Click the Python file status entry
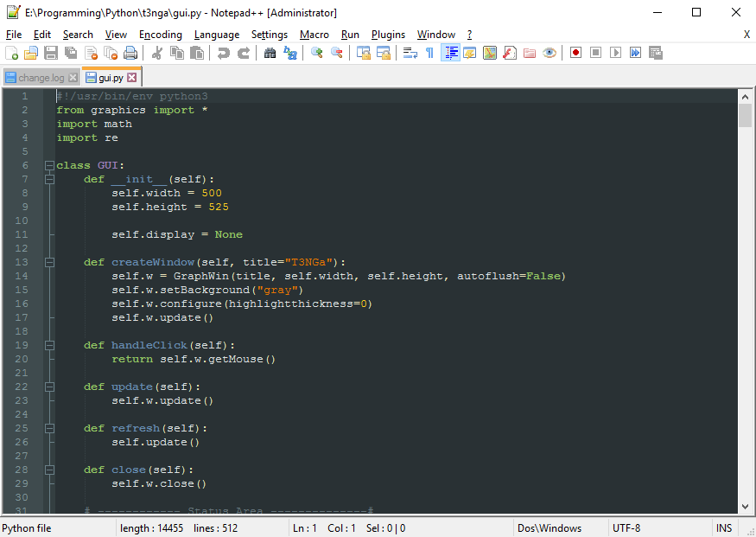 (27, 528)
